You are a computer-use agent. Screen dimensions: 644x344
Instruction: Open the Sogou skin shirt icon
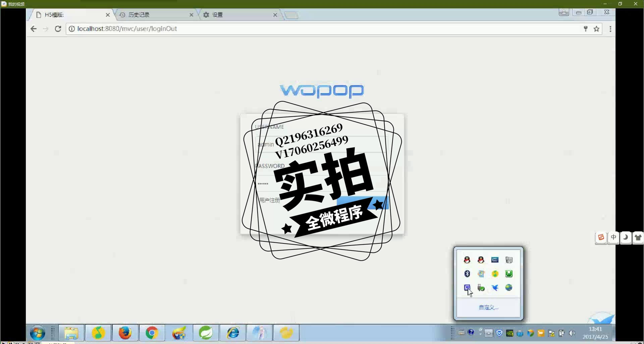638,237
